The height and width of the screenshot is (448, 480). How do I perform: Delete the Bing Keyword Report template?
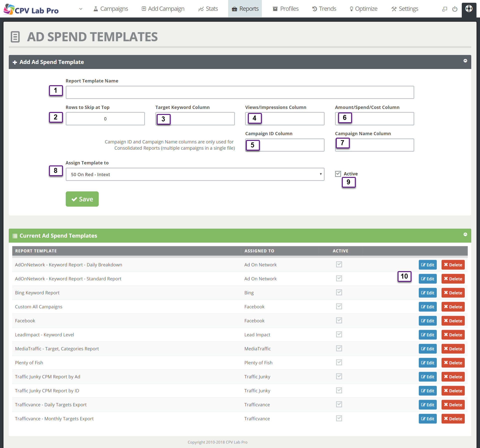pos(453,293)
